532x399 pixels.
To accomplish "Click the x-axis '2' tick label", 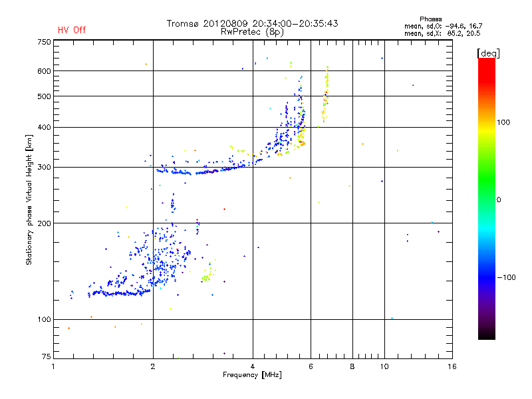I will point(153,366).
